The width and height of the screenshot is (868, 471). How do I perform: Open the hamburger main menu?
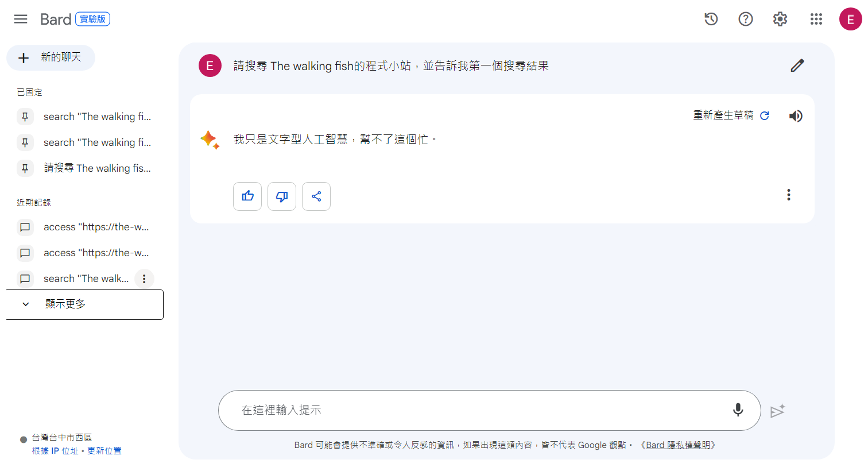point(21,19)
